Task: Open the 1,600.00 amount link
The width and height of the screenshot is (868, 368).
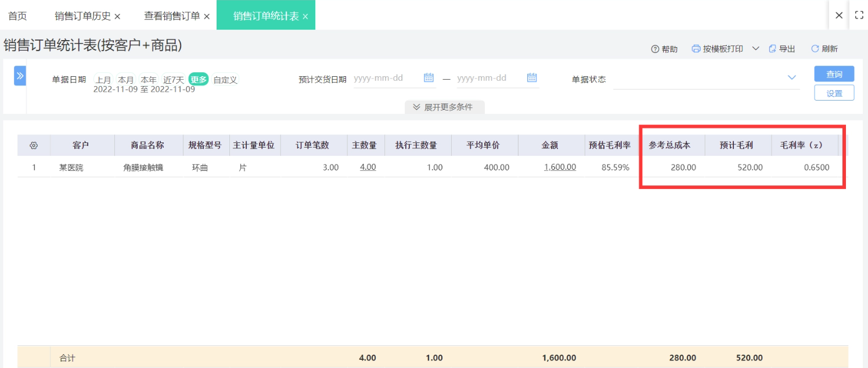Action: tap(560, 167)
